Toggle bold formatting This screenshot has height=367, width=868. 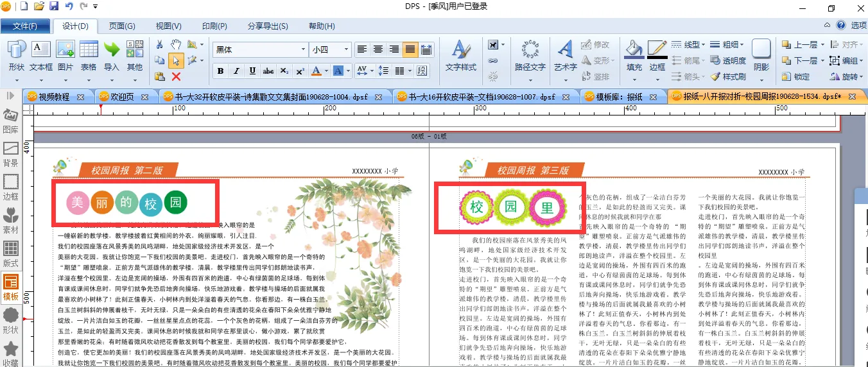(220, 71)
